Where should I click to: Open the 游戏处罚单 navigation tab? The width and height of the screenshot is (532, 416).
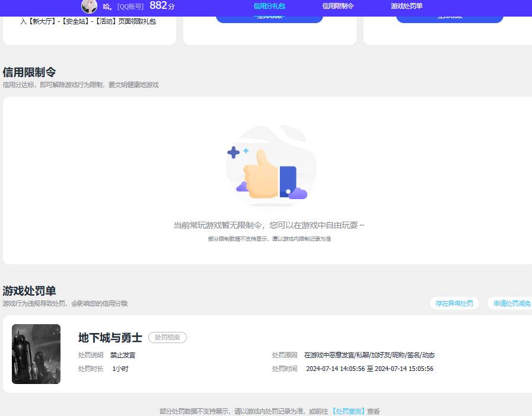(406, 7)
